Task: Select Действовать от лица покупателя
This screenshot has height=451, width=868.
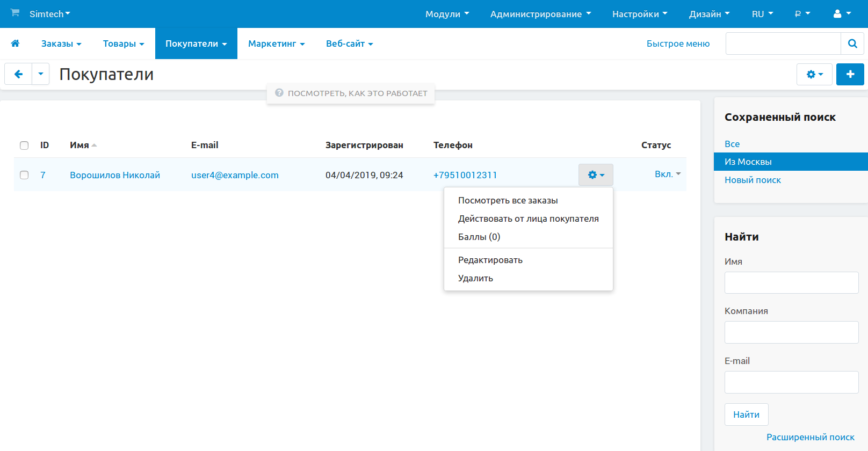Action: pos(529,219)
